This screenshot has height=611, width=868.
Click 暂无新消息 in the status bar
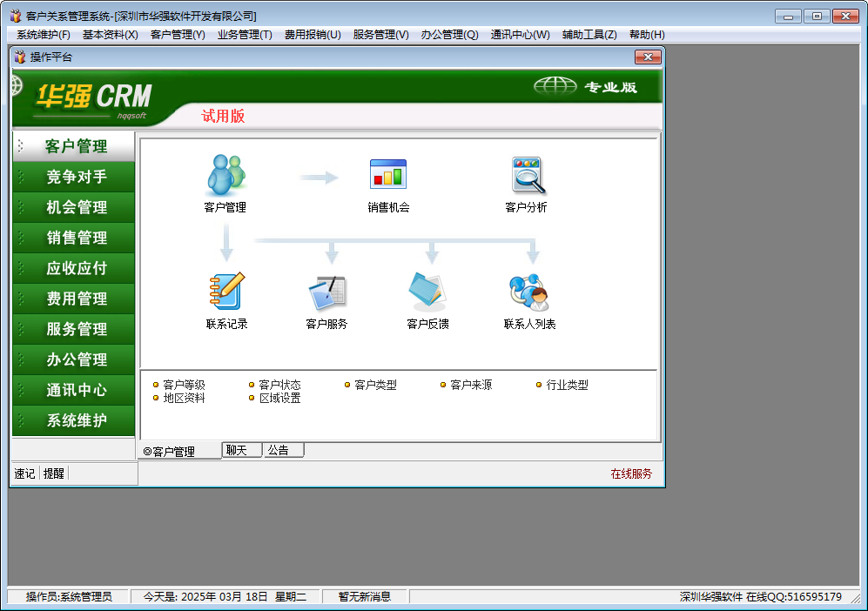(365, 596)
